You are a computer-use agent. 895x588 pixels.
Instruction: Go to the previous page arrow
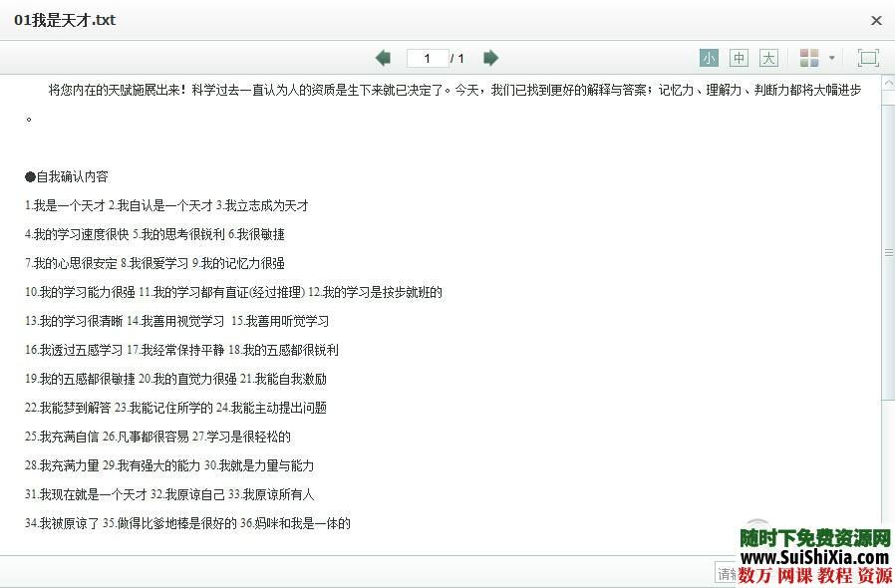pos(383,58)
